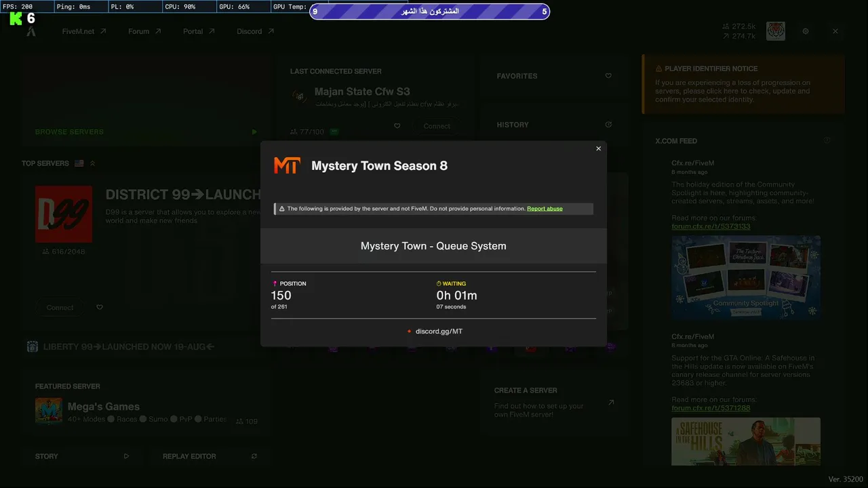Screen dimensions: 868x488
Task: Open the Replay Editor
Action: (x=210, y=457)
